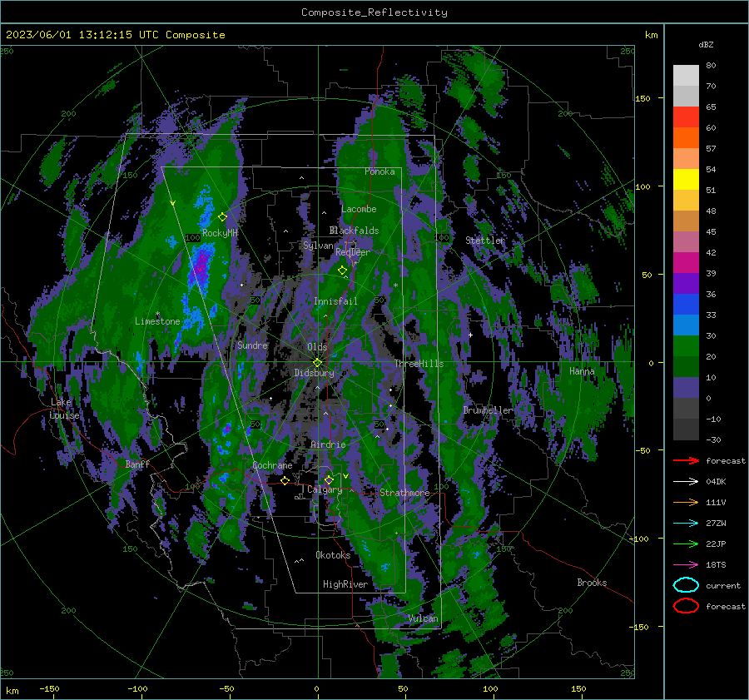Click the yellow diamond marker near RockyMH
This screenshot has width=749, height=700.
222,217
